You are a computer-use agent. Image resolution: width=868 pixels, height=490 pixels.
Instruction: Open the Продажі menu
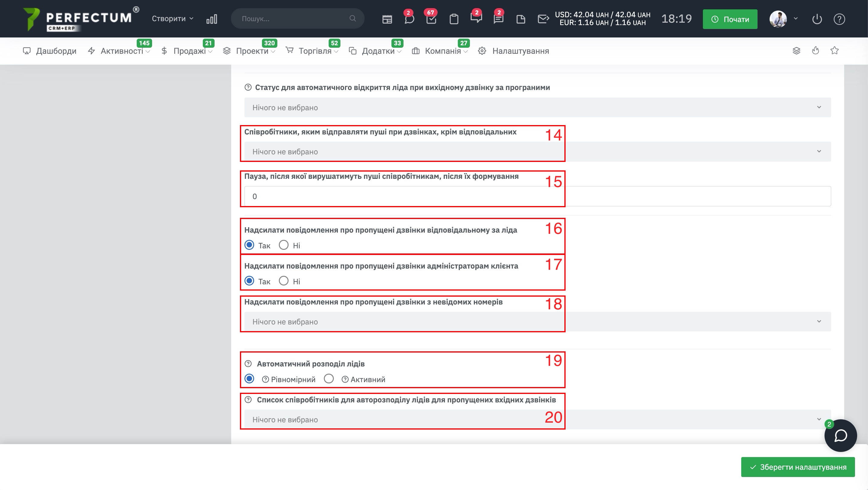189,51
